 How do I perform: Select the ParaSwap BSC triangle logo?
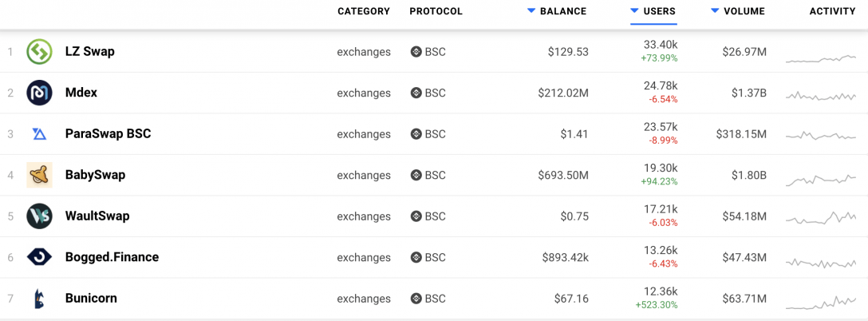[39, 133]
